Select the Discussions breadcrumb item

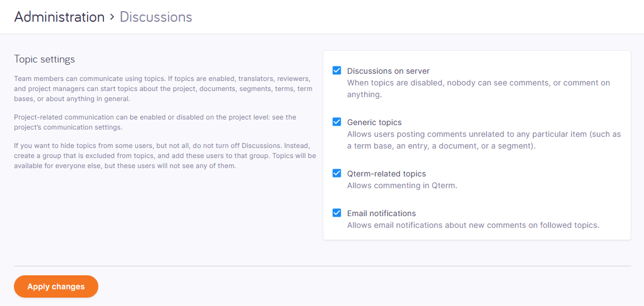pos(156,17)
